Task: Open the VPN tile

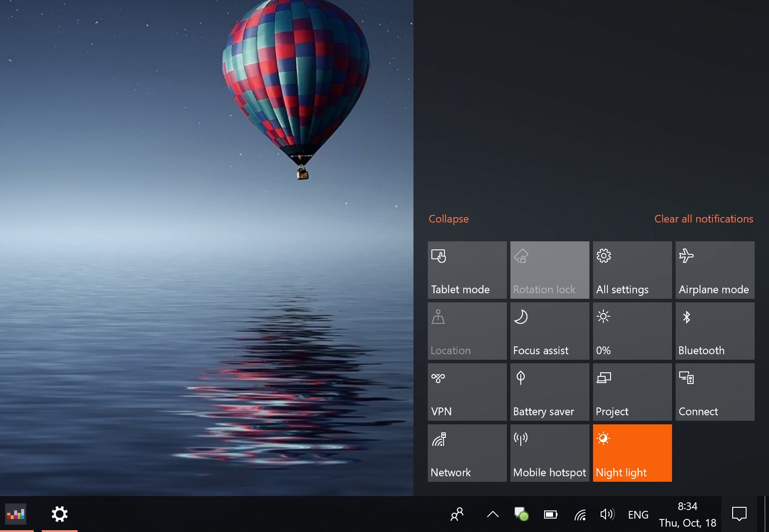Action: 467,392
